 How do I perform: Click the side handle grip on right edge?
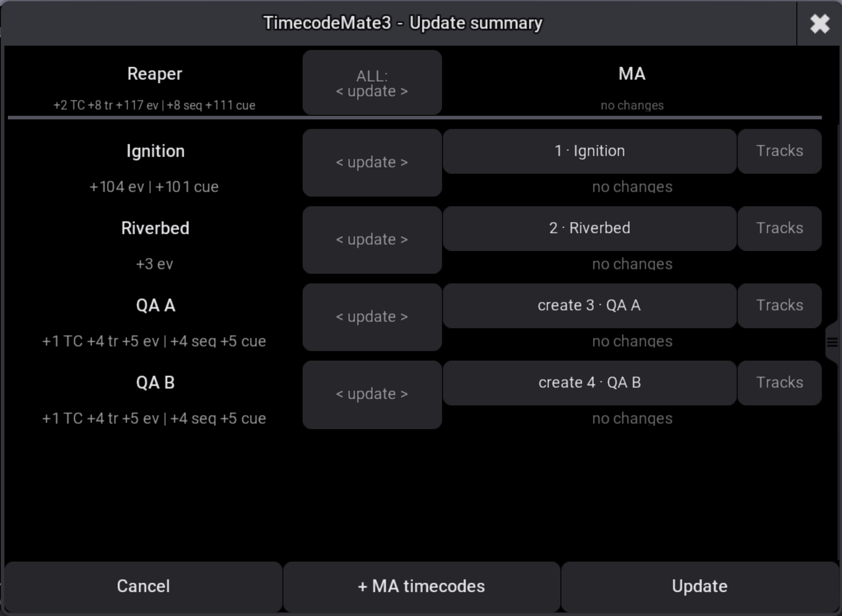[832, 342]
